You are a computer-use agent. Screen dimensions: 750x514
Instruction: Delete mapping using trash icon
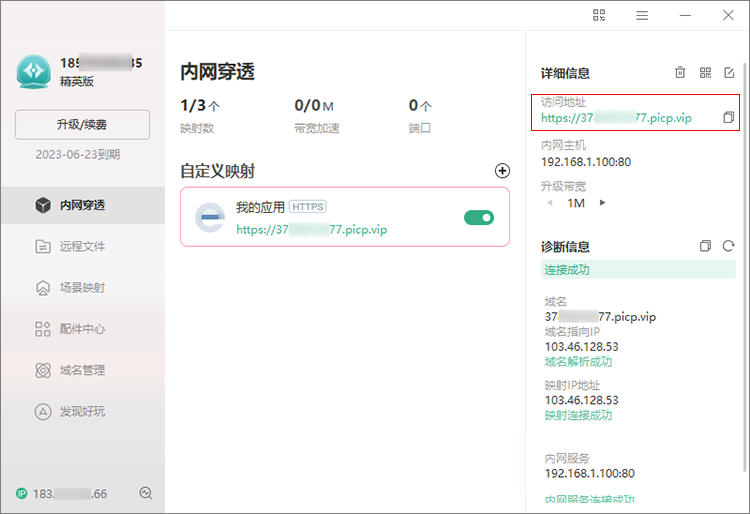click(x=680, y=73)
